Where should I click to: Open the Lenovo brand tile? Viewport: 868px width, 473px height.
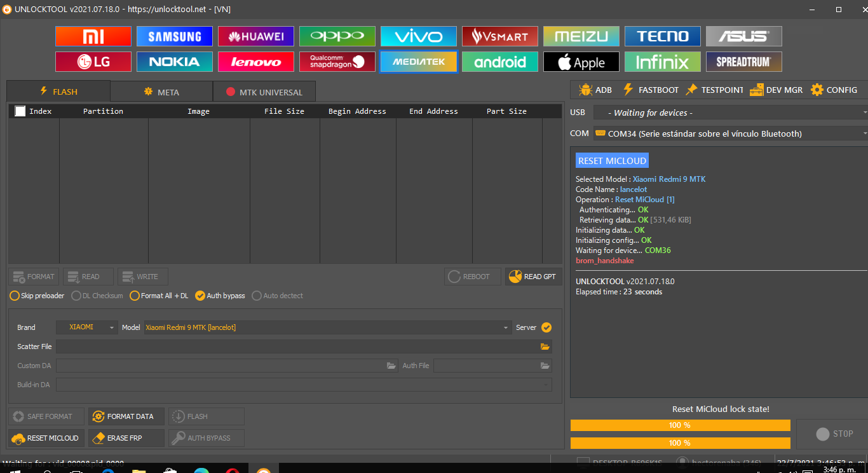point(256,62)
